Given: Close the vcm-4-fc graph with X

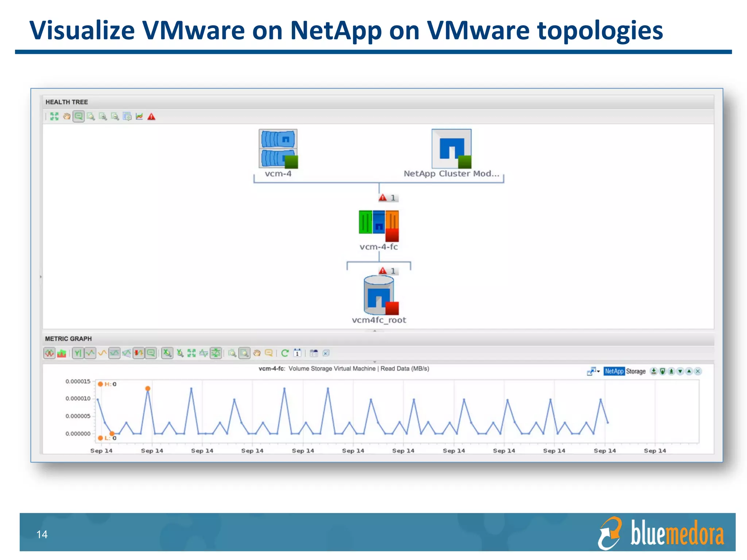Looking at the screenshot, I should tap(698, 371).
